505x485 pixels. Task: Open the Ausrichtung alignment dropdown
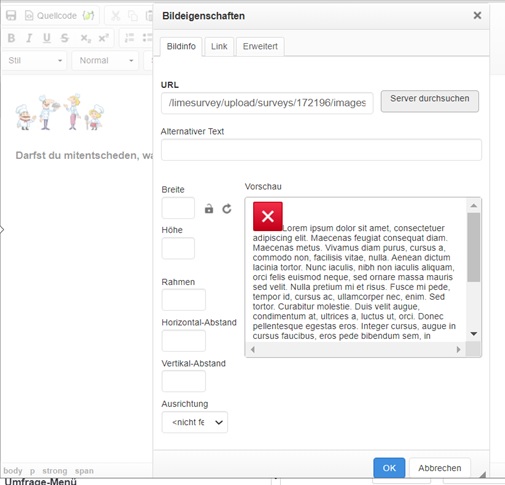[195, 422]
